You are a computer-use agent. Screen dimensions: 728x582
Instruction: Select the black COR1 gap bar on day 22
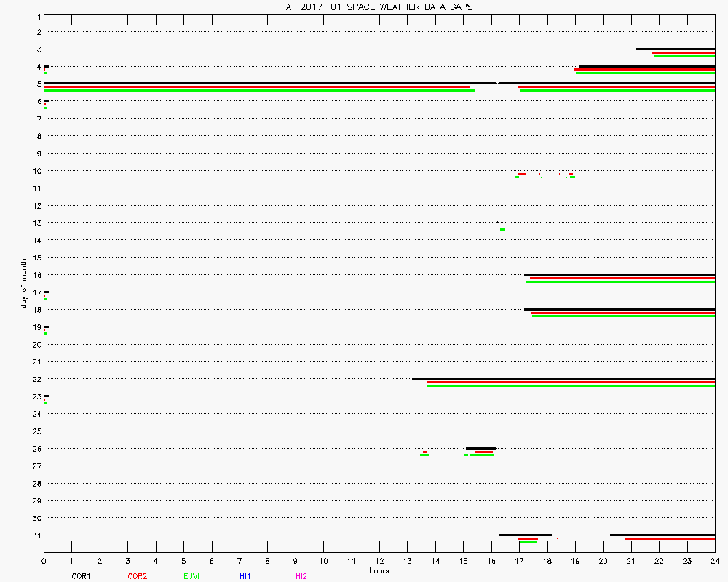[x=563, y=378]
